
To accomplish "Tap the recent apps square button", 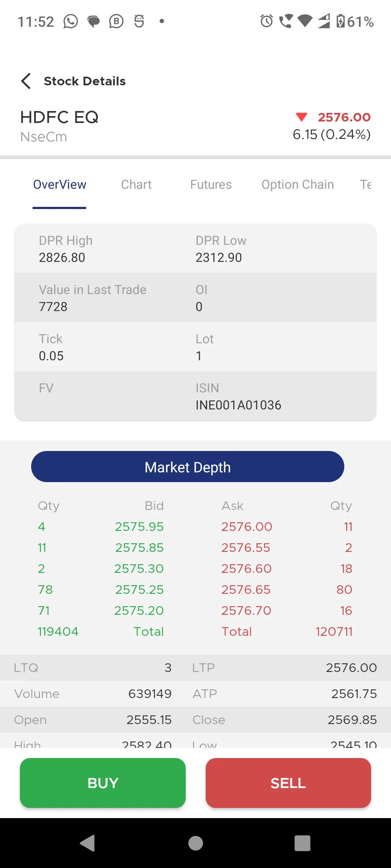I will point(302,843).
